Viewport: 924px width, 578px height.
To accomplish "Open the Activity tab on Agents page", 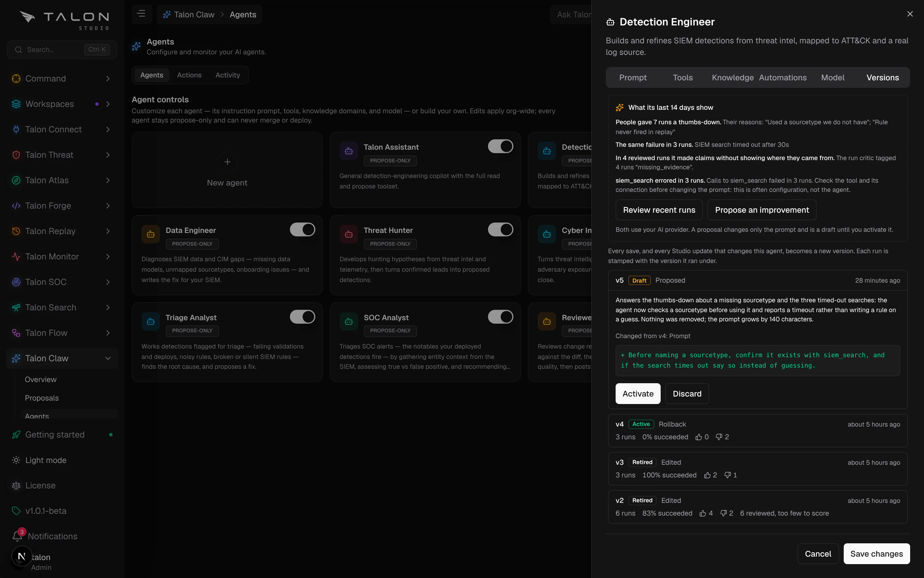I will pos(228,75).
